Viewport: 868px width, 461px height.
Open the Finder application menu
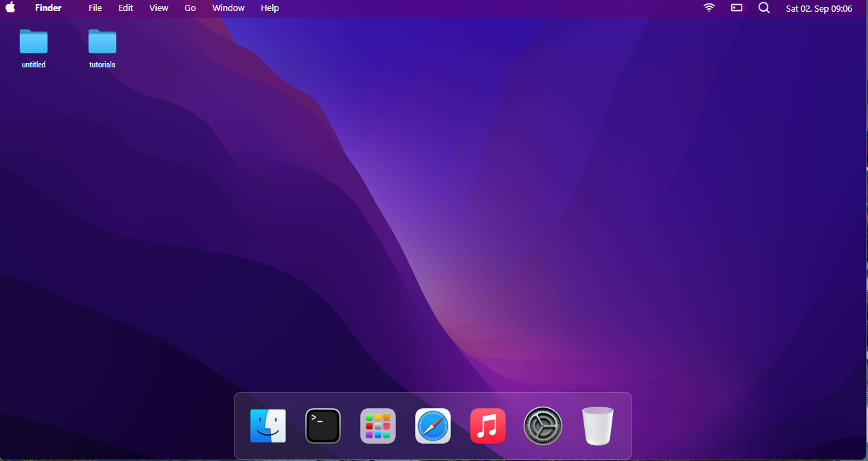48,8
